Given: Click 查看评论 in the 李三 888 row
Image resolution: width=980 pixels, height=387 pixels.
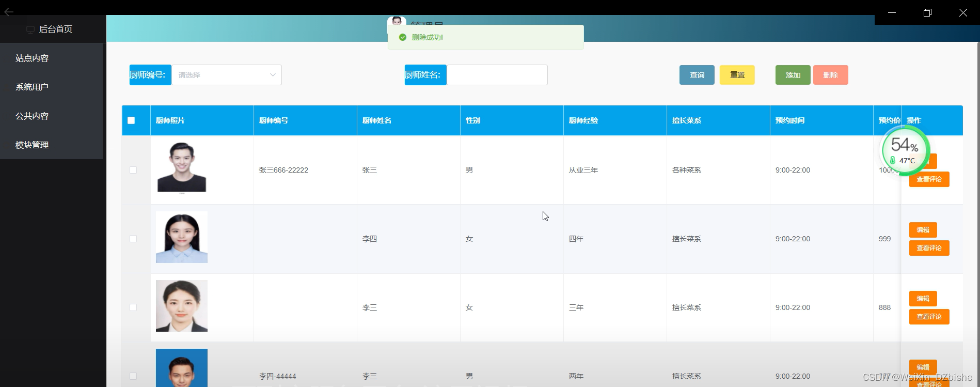Looking at the screenshot, I should point(929,317).
